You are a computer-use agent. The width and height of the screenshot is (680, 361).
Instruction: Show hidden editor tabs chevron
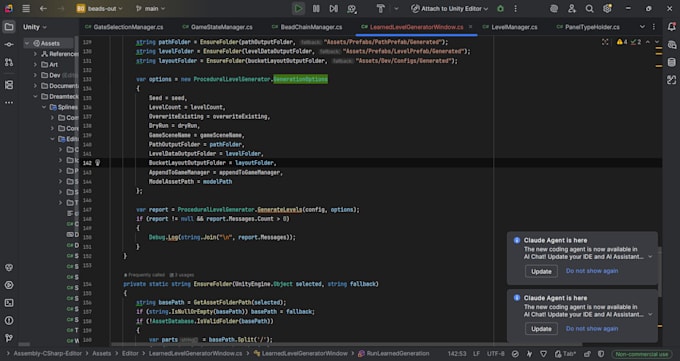642,27
